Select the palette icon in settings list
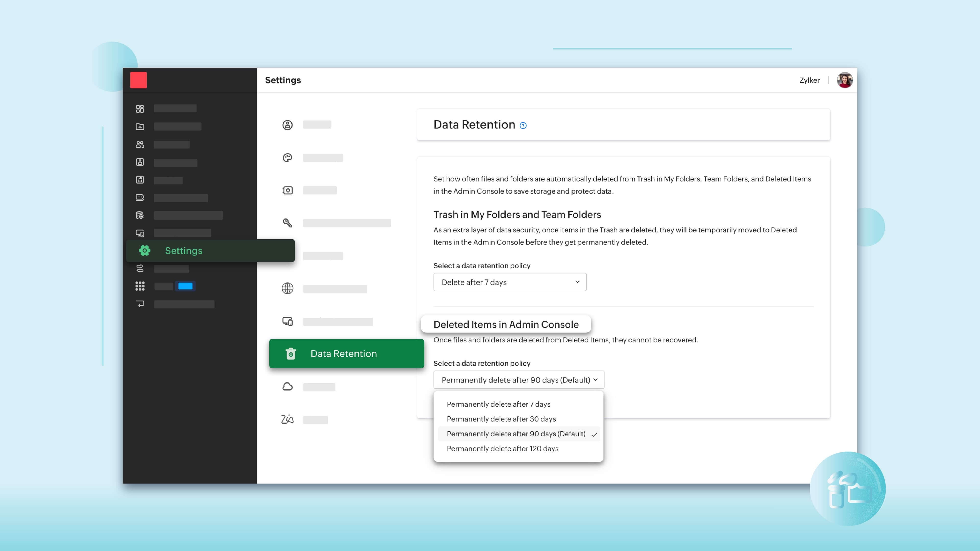 pyautogui.click(x=288, y=158)
